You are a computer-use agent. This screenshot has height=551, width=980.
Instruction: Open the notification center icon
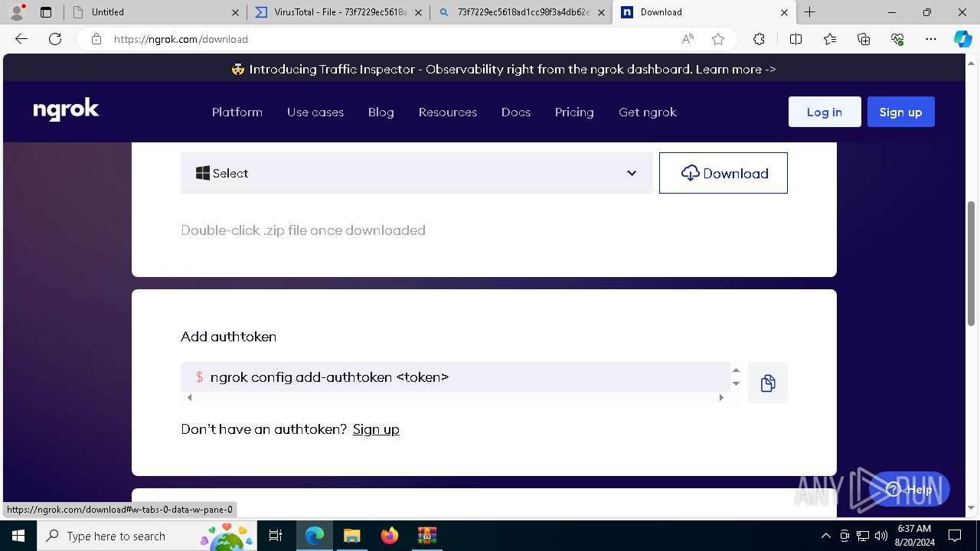tap(955, 536)
